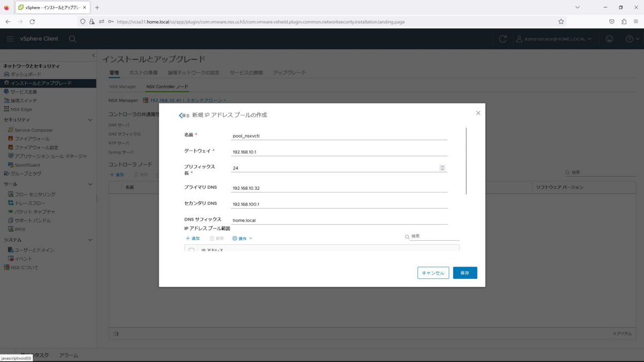Screen dimensions: 644x362
Task: Switch to the サービスの展開 tab
Action: 246,72
